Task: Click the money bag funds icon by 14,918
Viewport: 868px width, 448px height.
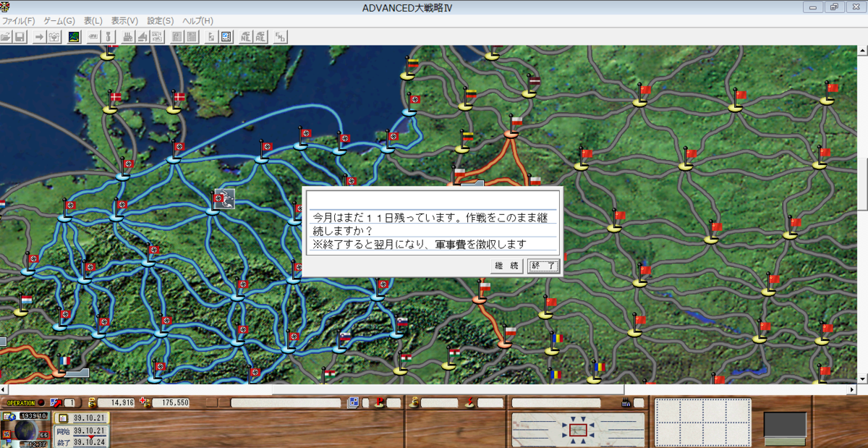Action: [91, 402]
